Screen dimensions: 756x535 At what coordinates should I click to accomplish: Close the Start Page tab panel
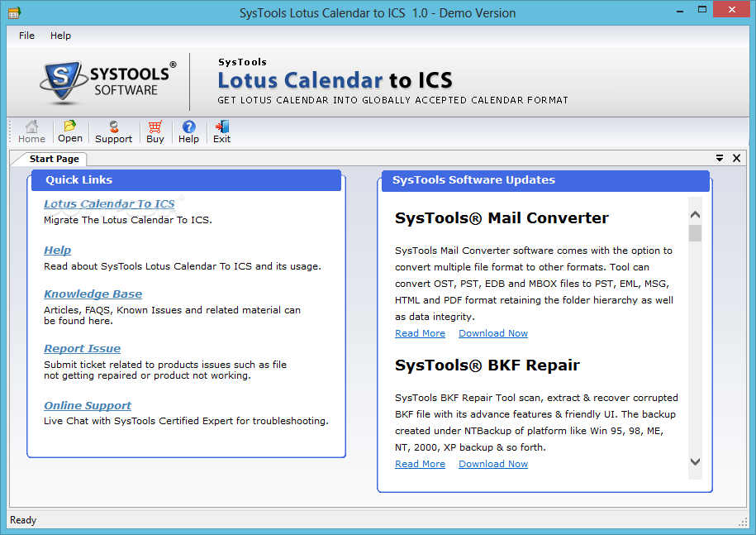(x=736, y=158)
